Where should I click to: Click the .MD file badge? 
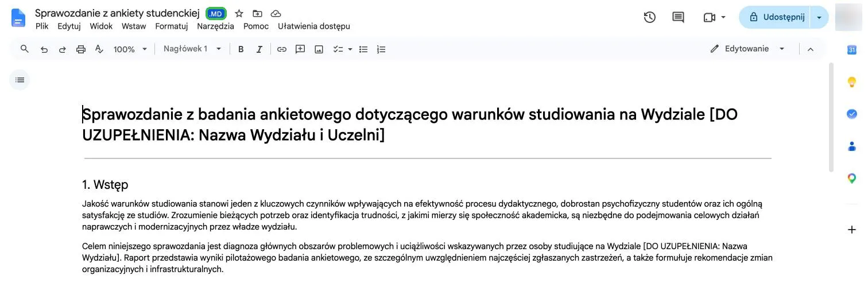(x=216, y=14)
